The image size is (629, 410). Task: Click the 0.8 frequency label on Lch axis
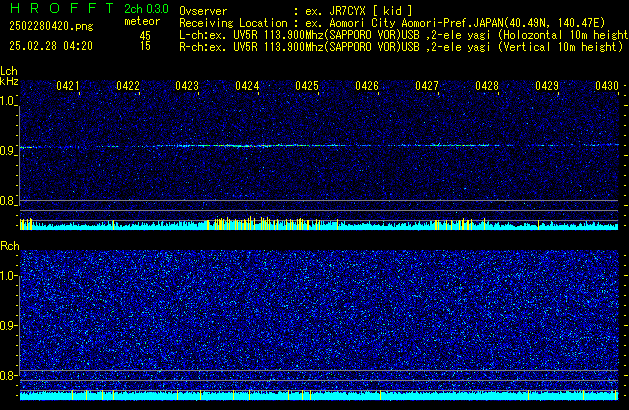(x=8, y=201)
